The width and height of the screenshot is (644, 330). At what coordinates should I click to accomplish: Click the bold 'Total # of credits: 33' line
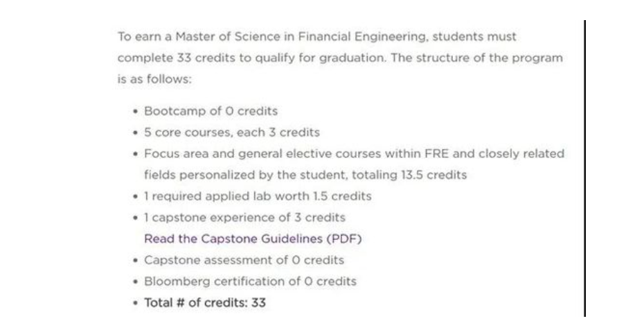point(204,303)
